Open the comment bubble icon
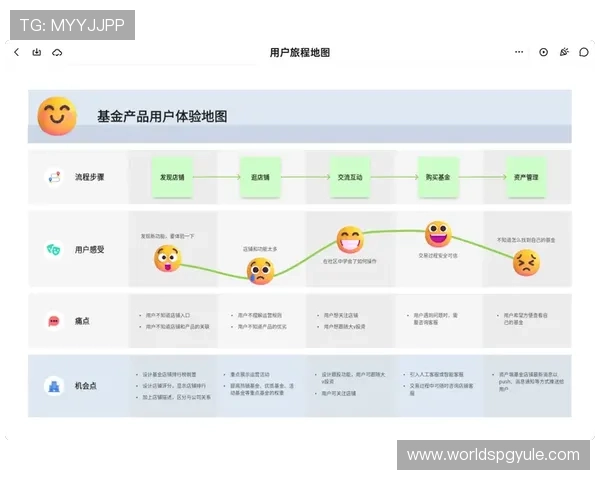Screen dimensions: 600x480 (x=584, y=52)
